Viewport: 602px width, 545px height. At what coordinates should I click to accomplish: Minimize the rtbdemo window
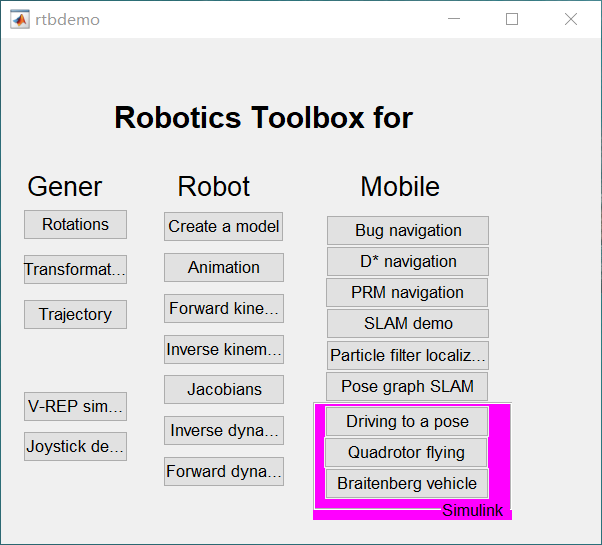pos(454,19)
